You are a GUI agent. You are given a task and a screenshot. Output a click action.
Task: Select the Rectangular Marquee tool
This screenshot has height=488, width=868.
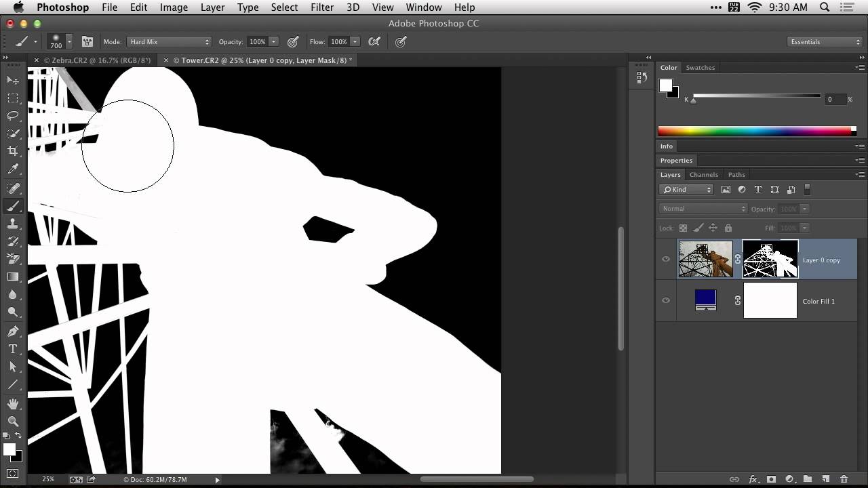tap(13, 98)
